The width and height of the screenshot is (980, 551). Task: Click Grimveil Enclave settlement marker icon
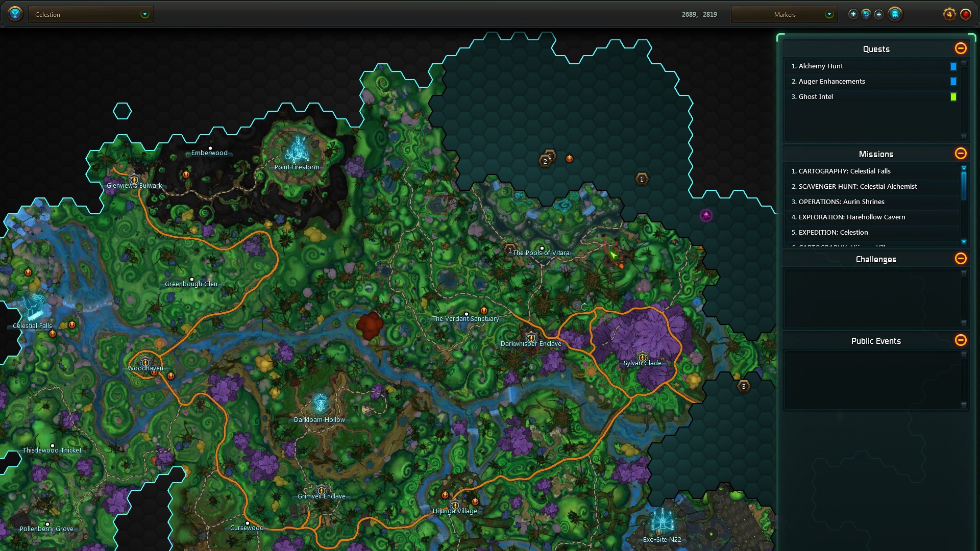[x=322, y=490]
